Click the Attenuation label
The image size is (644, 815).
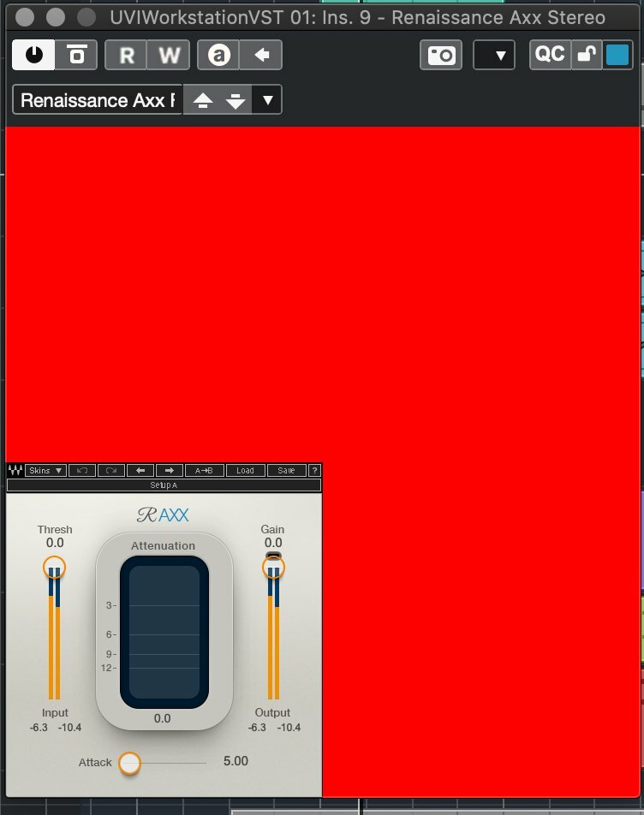164,546
